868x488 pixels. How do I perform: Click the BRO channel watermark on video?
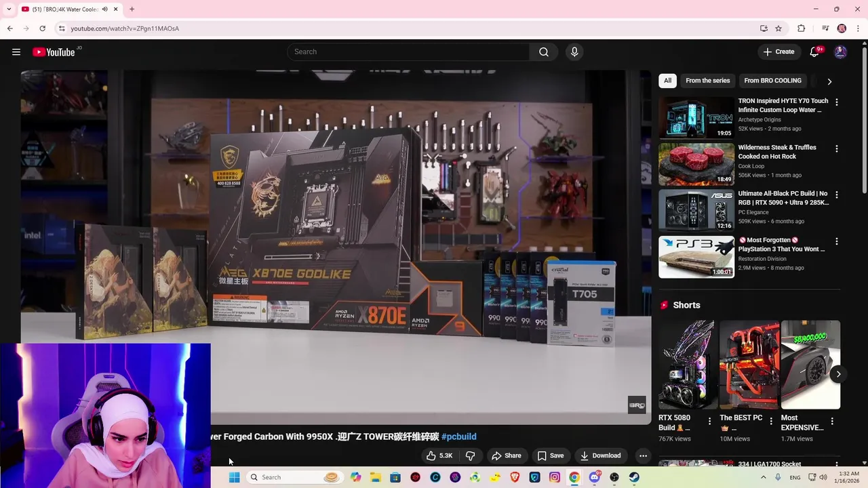pos(637,405)
